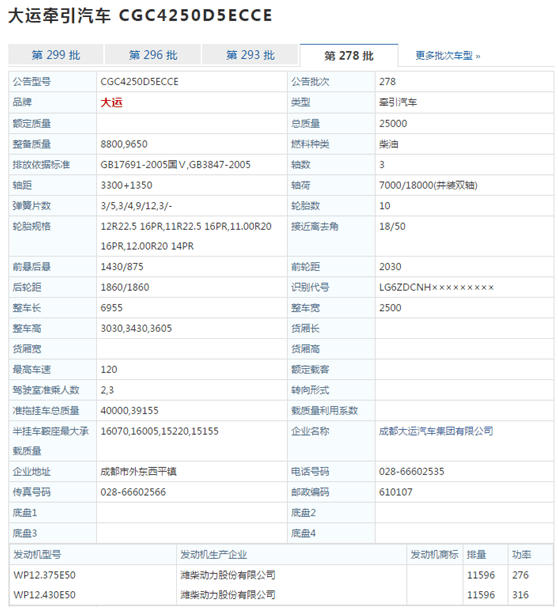Select the 第 293 批 tab

coord(250,55)
